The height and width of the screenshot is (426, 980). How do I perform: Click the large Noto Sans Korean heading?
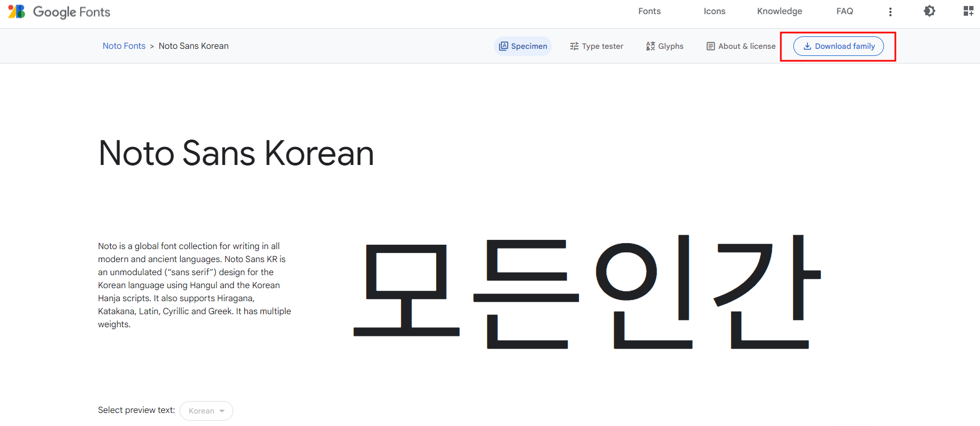pyautogui.click(x=236, y=153)
